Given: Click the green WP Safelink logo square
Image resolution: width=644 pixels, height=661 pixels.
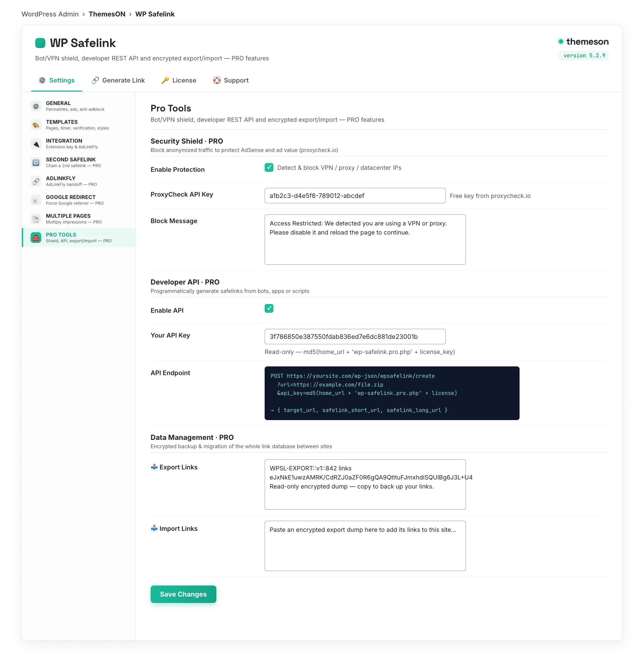Looking at the screenshot, I should coord(40,43).
